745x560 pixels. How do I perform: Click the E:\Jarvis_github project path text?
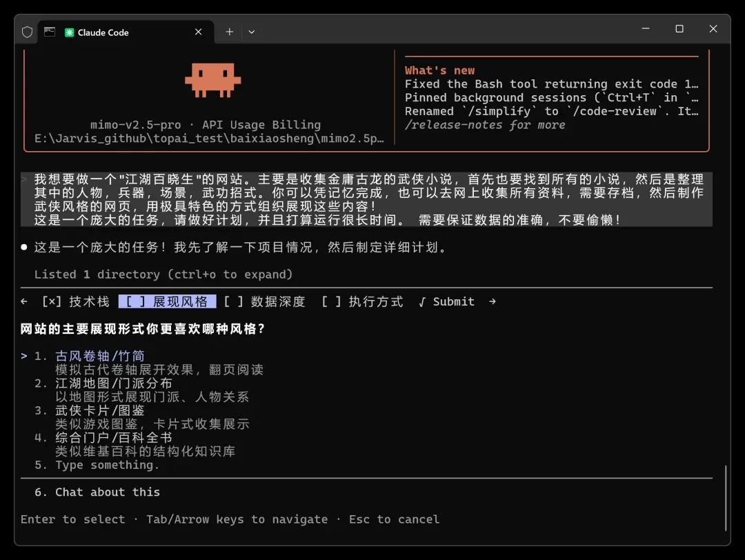pyautogui.click(x=209, y=138)
